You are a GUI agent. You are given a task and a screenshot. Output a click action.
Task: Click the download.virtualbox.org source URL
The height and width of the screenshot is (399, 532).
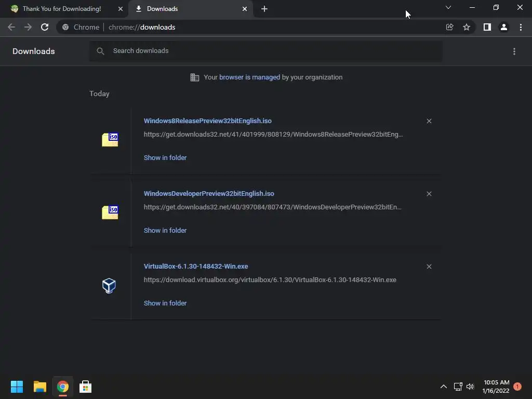click(x=270, y=280)
